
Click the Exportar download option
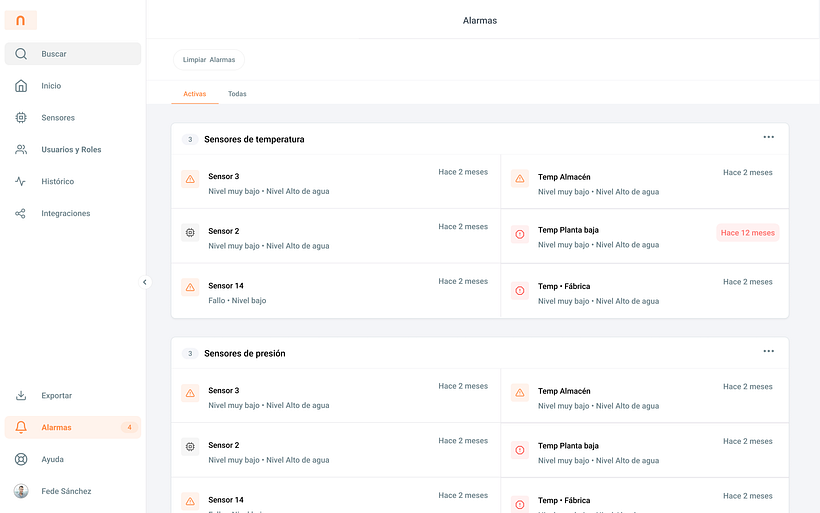point(56,396)
